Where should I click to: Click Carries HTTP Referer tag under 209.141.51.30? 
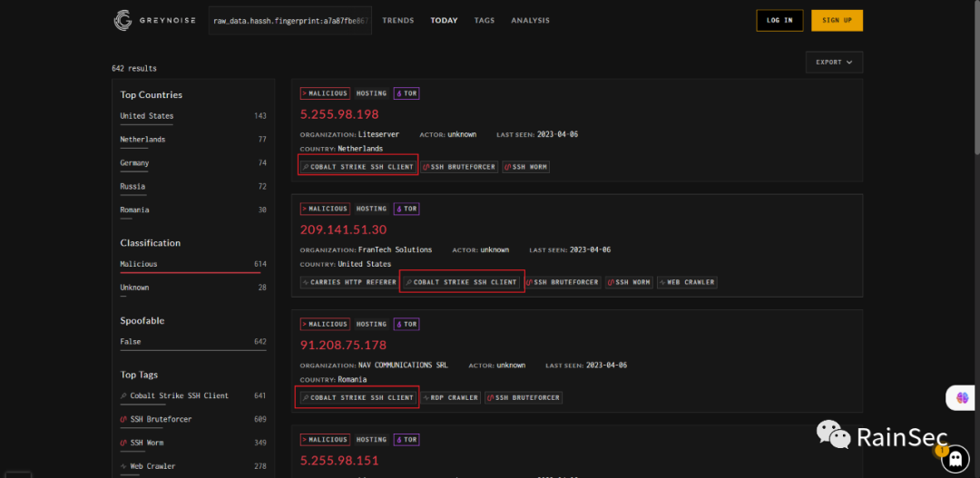[x=349, y=282]
